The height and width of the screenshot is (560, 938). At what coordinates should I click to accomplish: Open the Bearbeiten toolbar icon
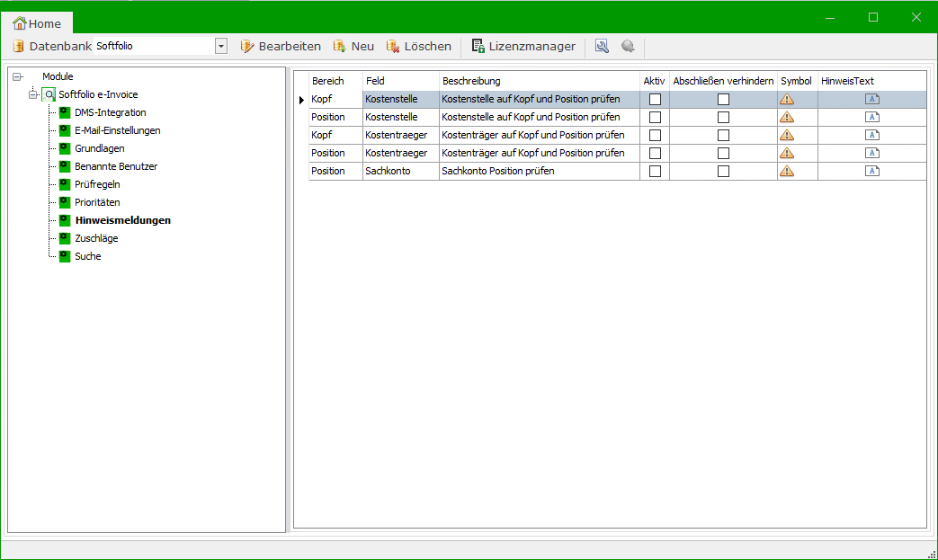(246, 46)
